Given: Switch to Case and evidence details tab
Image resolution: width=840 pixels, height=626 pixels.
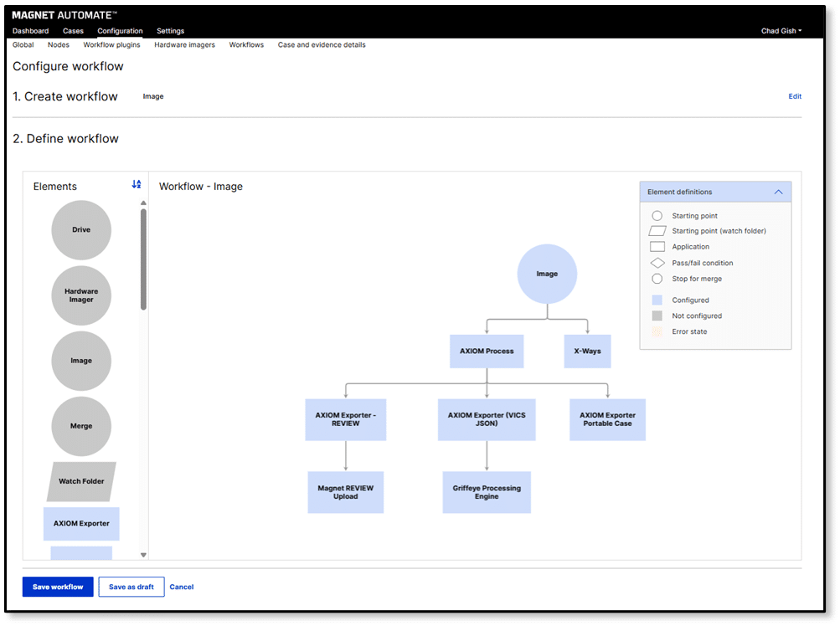Looking at the screenshot, I should tap(322, 45).
